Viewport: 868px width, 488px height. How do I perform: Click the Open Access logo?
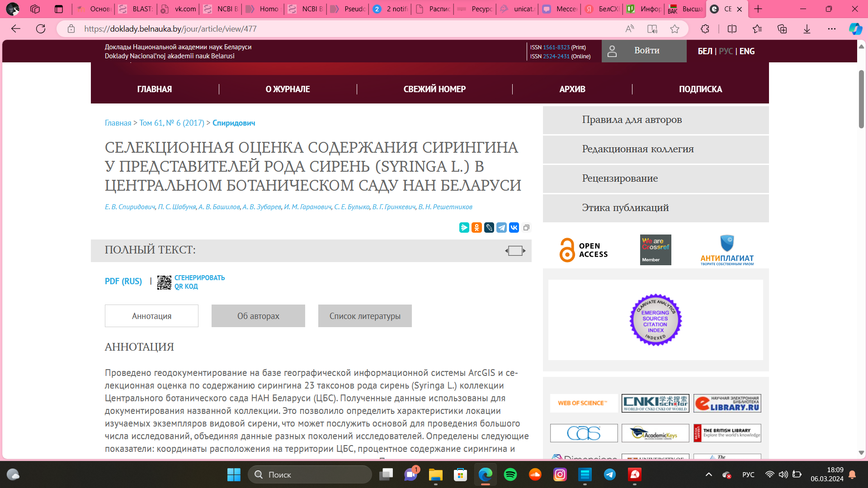(x=584, y=250)
